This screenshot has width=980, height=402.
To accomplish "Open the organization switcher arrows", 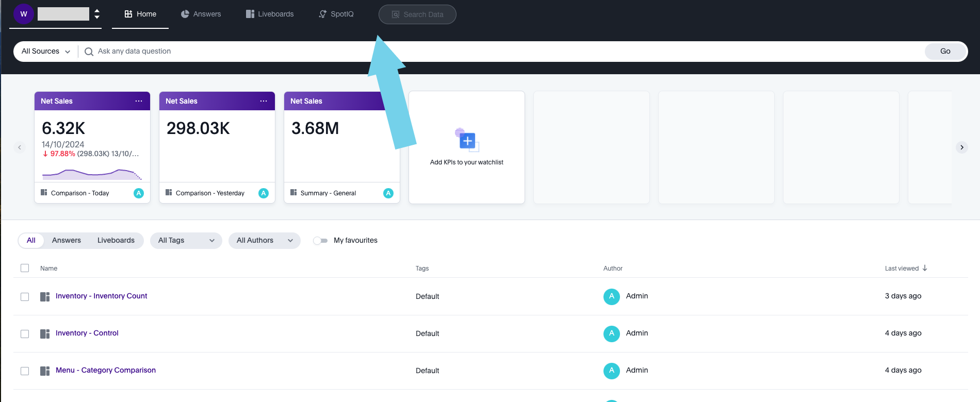I will coord(97,14).
